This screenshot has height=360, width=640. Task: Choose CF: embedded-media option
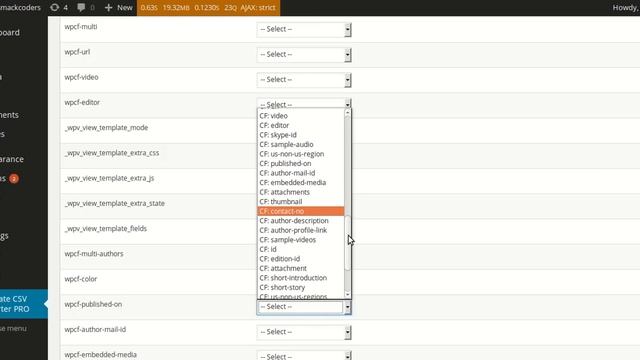[x=301, y=182]
